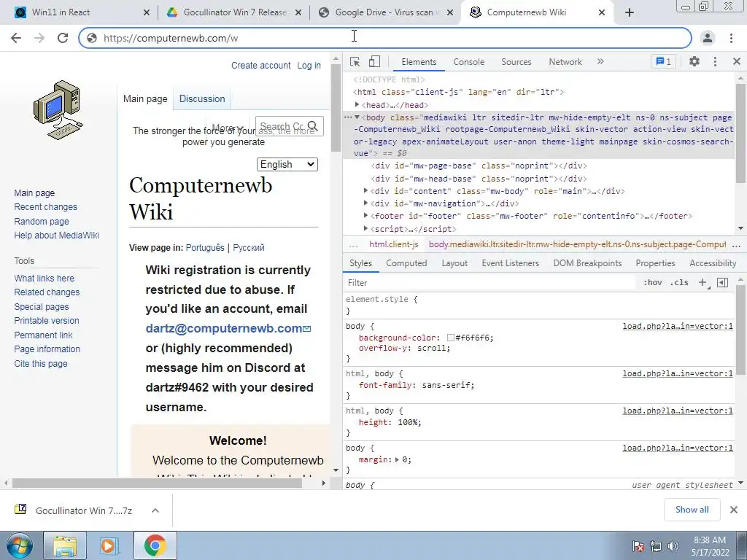Open the Discussion page tab
Screen dimensions: 747x560
click(x=202, y=98)
